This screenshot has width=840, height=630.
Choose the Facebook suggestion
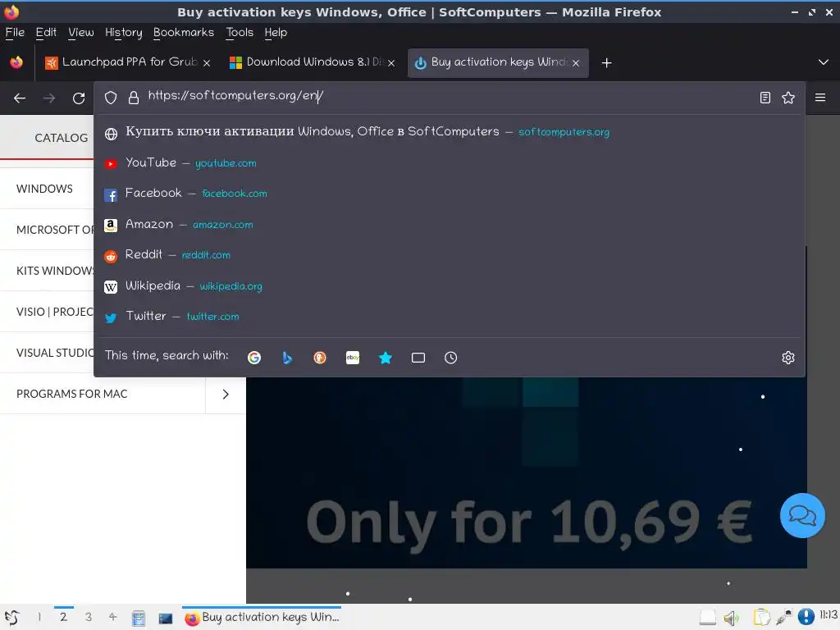[450, 194]
